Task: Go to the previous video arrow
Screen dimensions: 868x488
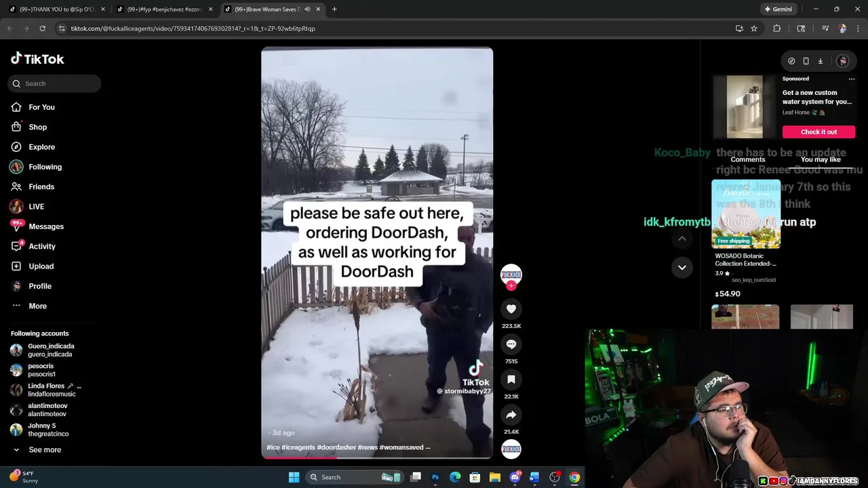Action: (682, 239)
